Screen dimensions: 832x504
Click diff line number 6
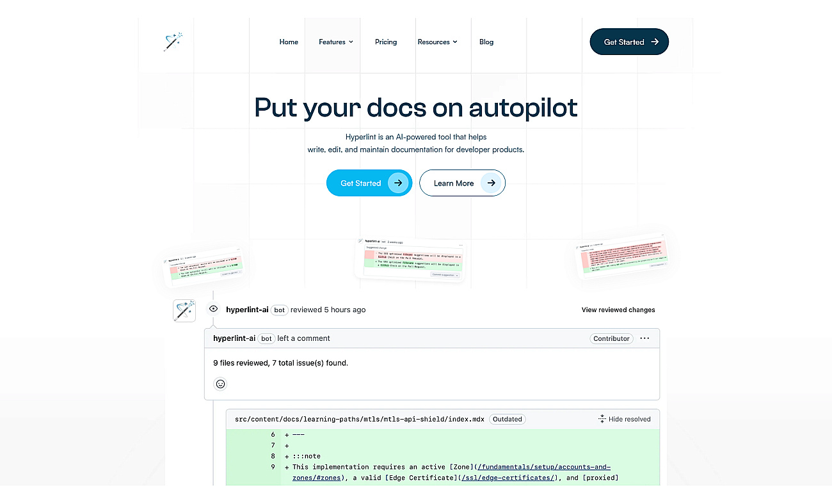click(273, 434)
